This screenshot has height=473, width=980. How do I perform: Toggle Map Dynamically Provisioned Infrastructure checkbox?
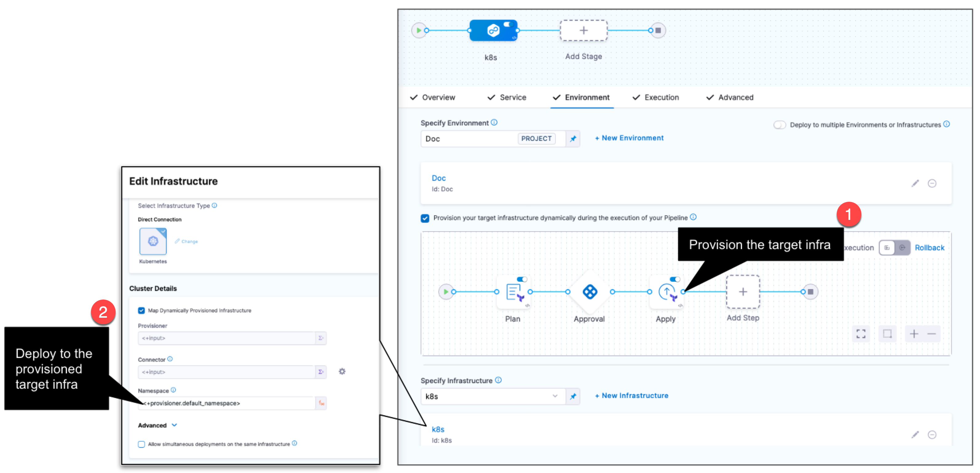(141, 311)
